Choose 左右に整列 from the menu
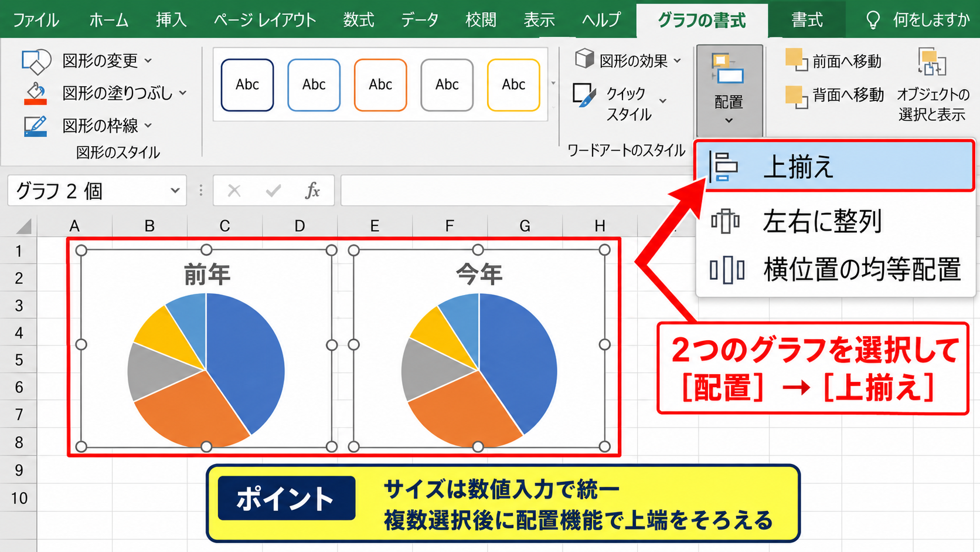The height and width of the screenshot is (552, 980). [835, 221]
